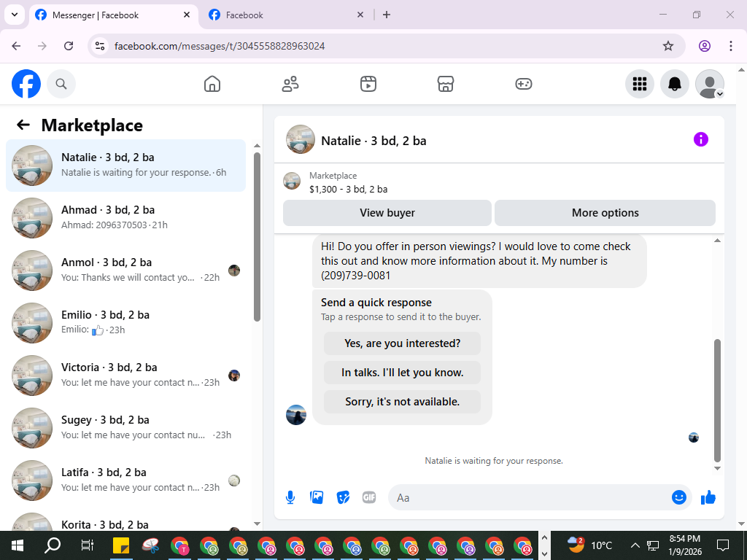Click the View buyer button

point(387,213)
